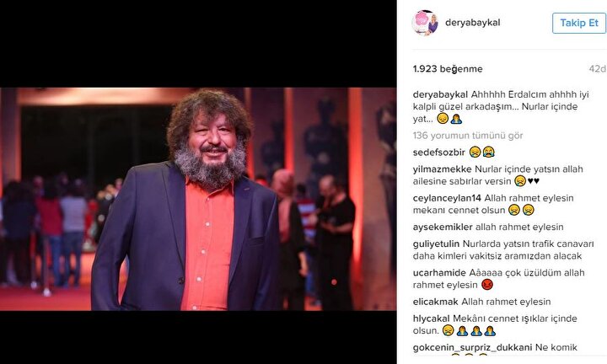Open elicakmak commenter profile
This screenshot has width=607, height=364.
click(x=436, y=302)
